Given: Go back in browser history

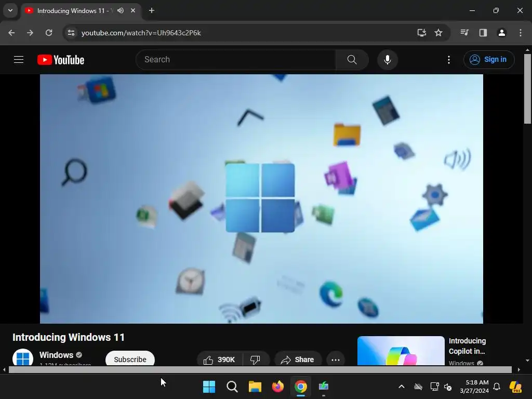Looking at the screenshot, I should (11, 33).
